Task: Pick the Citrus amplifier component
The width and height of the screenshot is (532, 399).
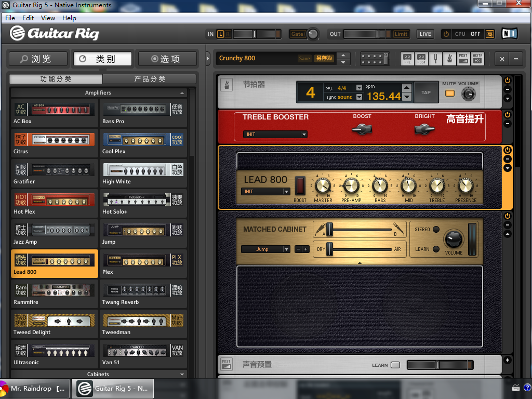Action: [54, 143]
